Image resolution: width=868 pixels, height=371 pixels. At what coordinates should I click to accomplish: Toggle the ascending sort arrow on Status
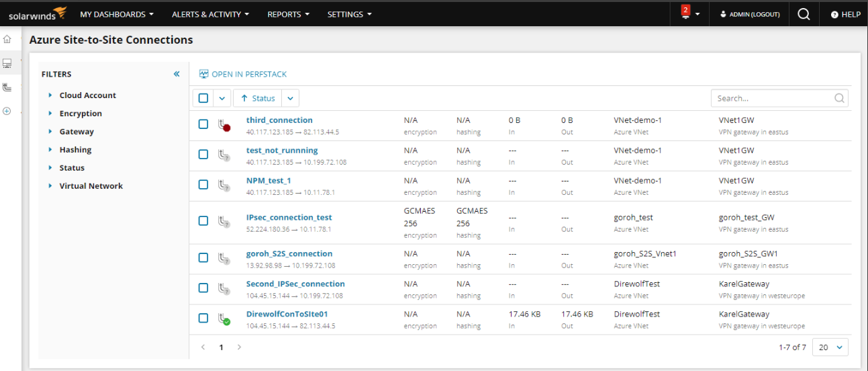pos(244,98)
